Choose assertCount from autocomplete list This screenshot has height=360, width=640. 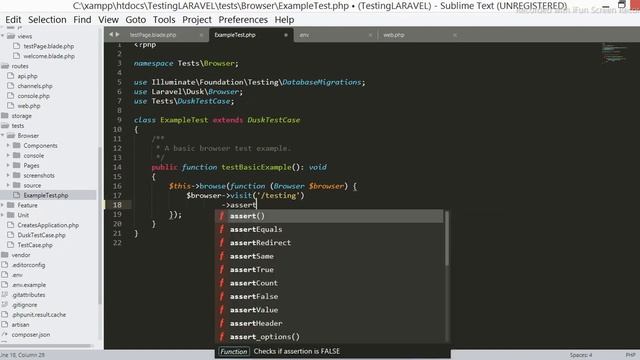point(329,283)
